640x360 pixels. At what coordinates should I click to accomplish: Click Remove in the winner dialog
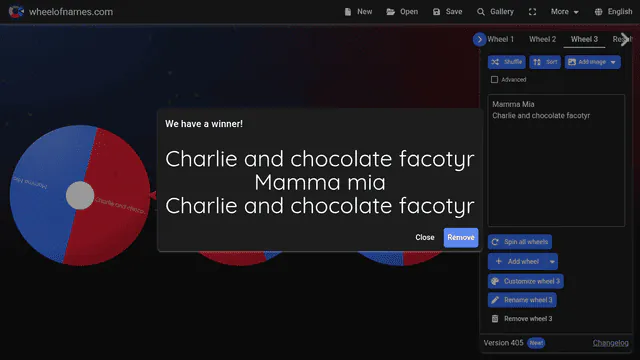(461, 238)
